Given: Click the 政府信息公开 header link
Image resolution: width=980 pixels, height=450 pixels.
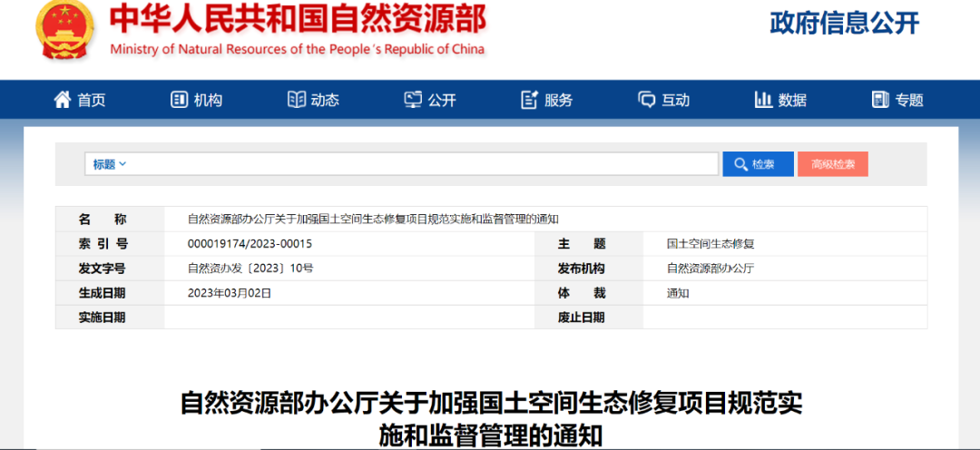Looking at the screenshot, I should 844,24.
